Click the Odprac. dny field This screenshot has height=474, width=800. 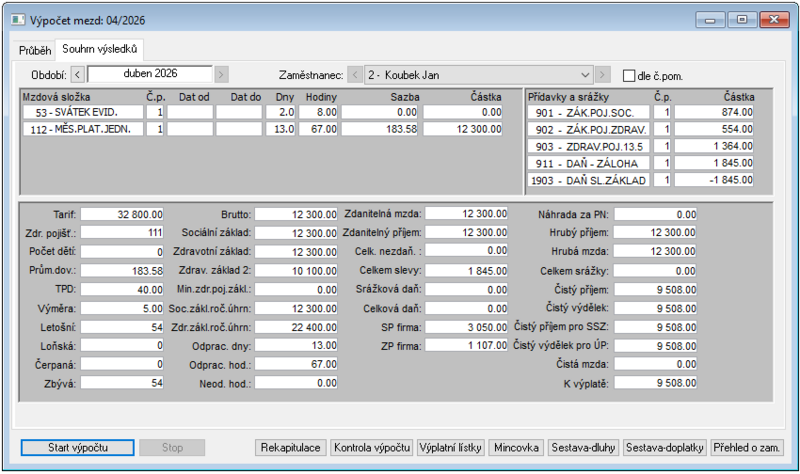[x=296, y=345]
